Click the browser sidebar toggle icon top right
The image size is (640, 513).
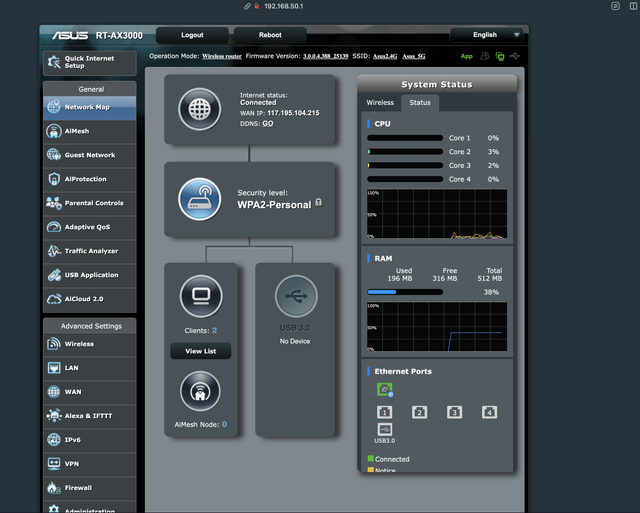tap(633, 6)
